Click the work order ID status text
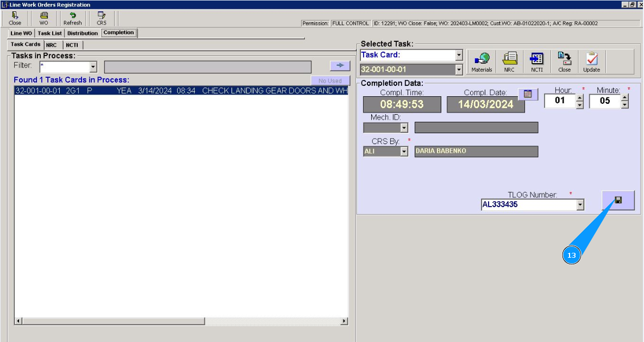 (x=485, y=23)
